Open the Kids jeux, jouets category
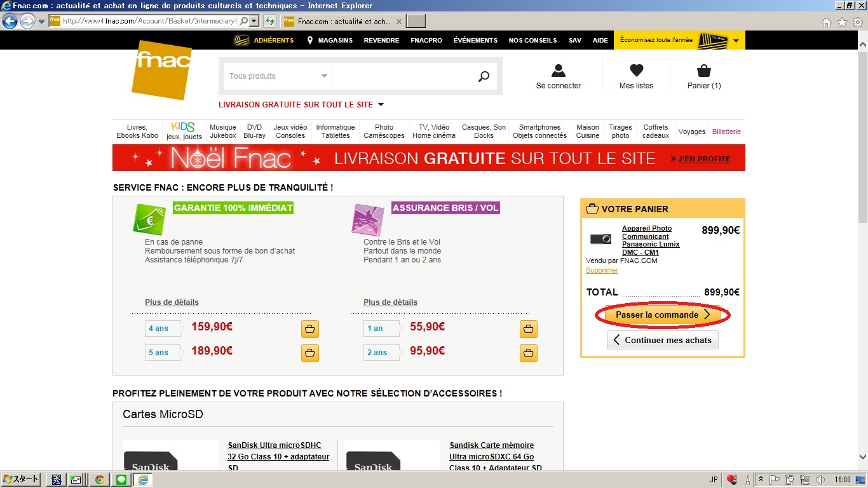This screenshot has height=488, width=868. 184,132
